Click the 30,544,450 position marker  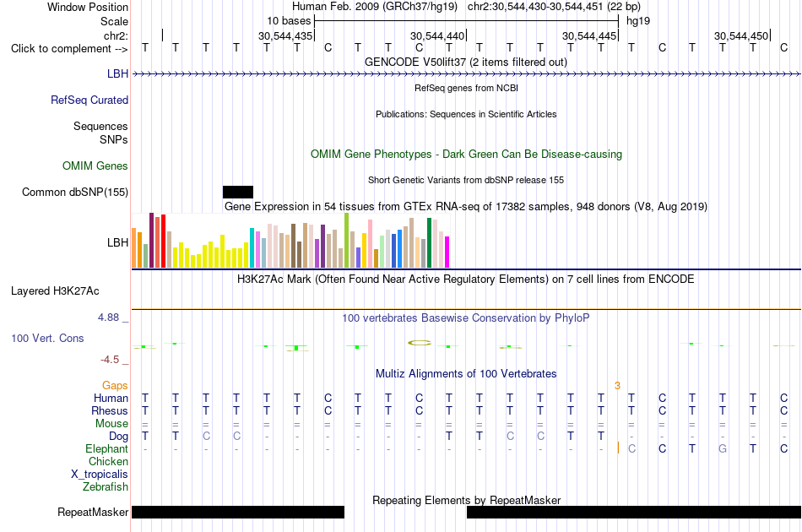(x=741, y=35)
